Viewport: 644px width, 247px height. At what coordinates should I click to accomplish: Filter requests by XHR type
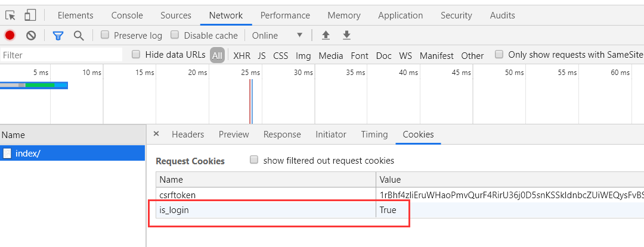tap(242, 56)
